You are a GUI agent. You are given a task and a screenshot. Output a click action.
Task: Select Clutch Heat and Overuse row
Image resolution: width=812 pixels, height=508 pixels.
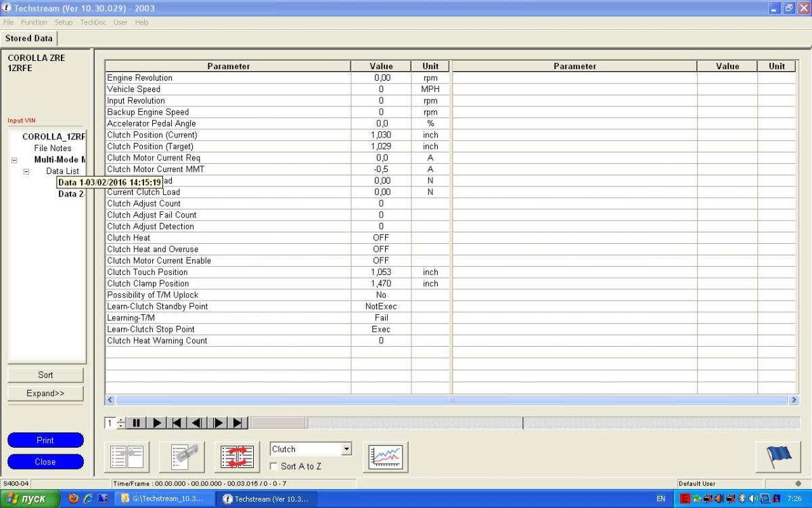click(x=277, y=249)
